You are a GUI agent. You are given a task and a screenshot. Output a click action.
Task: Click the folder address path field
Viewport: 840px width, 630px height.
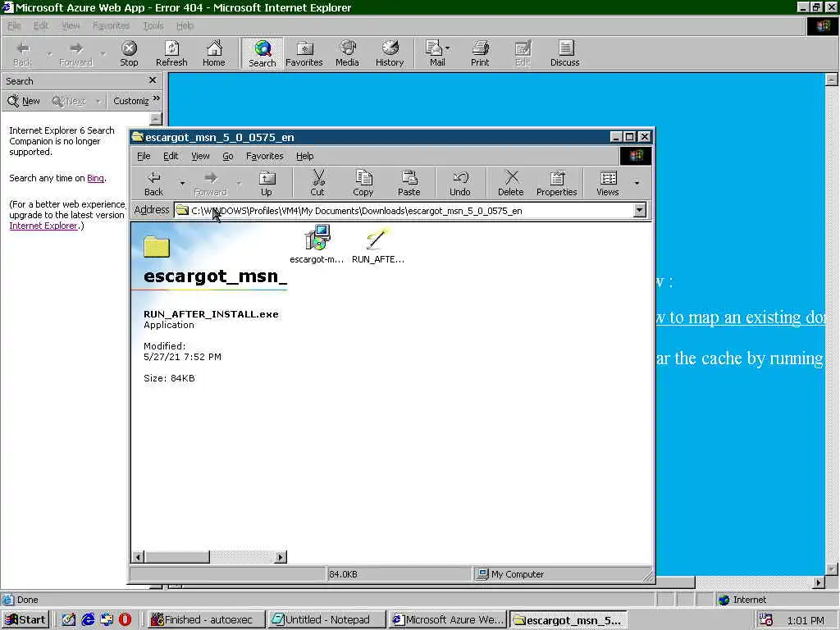[404, 211]
